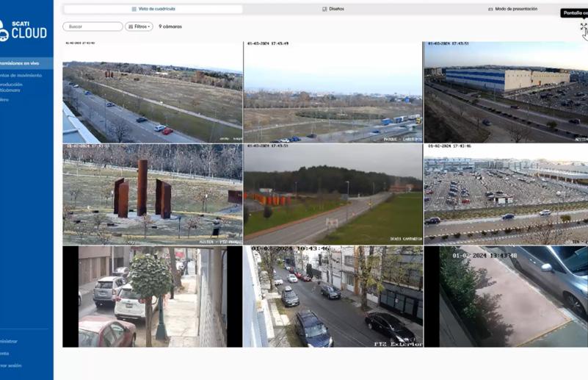Screen dimensions: 588x380
Task: Switch to Modo de presentación tab
Action: 512,9
